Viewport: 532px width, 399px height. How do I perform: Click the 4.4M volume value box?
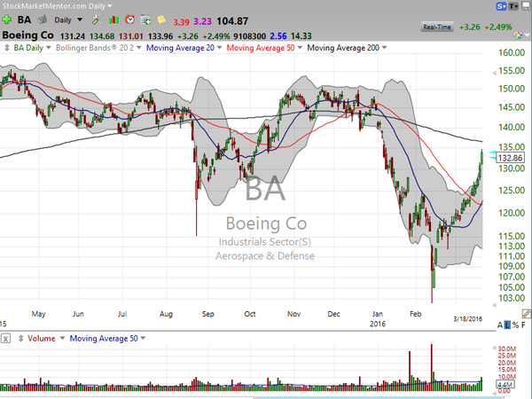click(x=505, y=385)
